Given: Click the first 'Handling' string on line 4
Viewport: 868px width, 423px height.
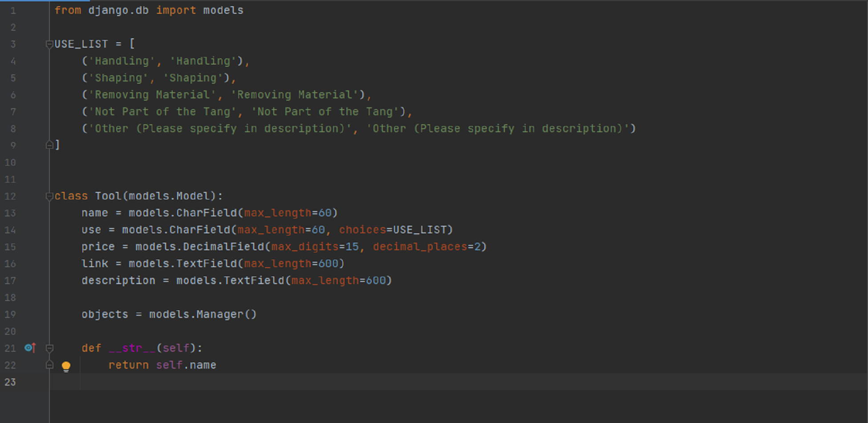Looking at the screenshot, I should point(122,61).
